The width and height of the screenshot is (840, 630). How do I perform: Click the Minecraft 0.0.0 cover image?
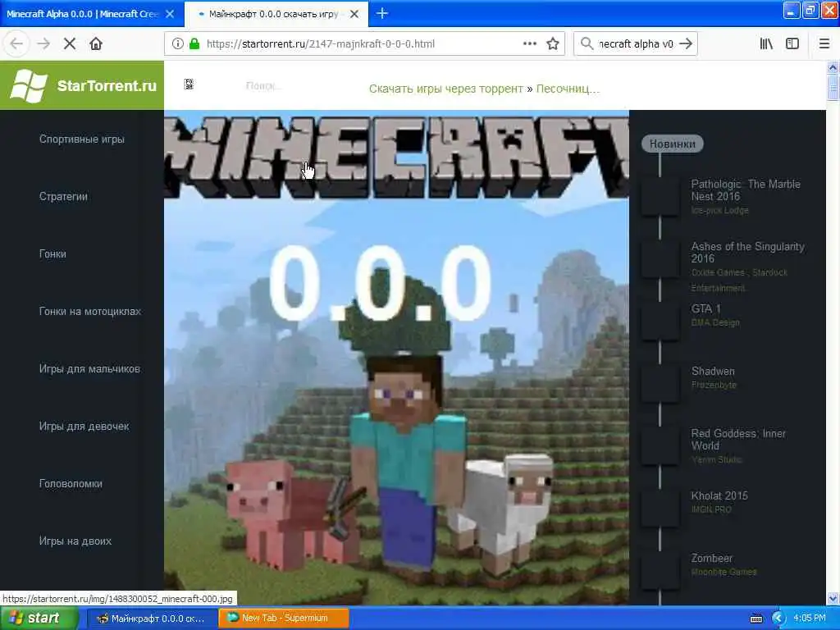coord(396,358)
